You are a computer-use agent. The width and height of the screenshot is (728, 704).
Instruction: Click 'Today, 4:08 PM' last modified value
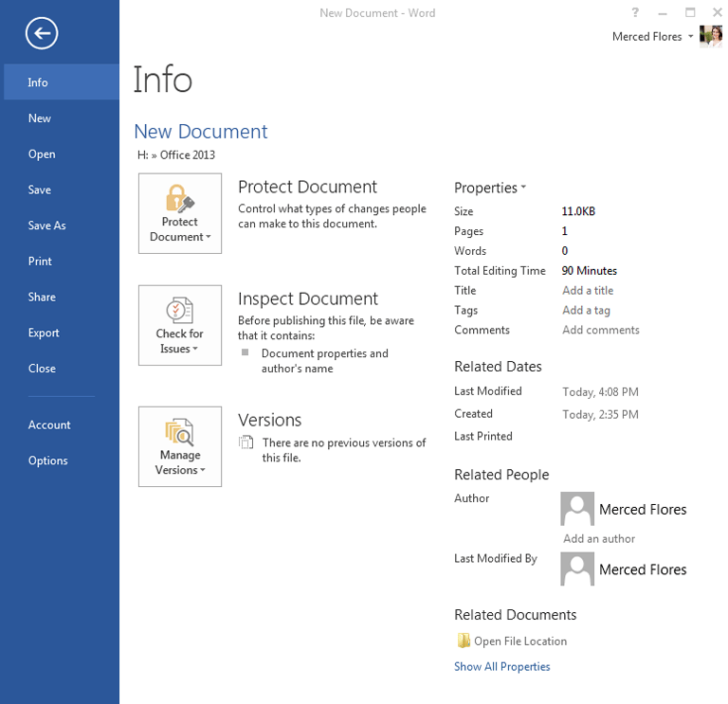[600, 392]
